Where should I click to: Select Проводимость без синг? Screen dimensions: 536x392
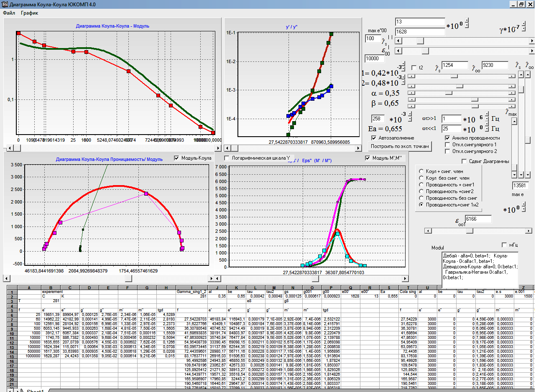421,198
